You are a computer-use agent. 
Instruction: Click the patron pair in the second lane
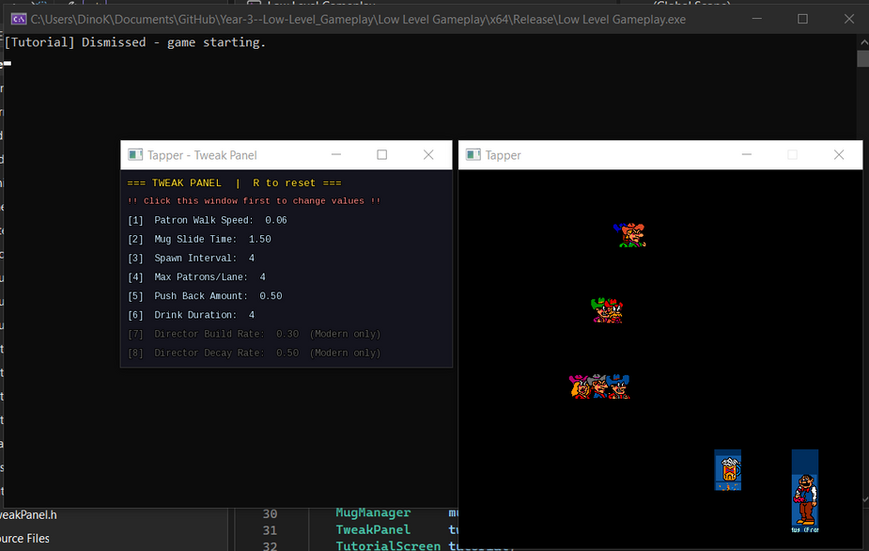coord(607,310)
